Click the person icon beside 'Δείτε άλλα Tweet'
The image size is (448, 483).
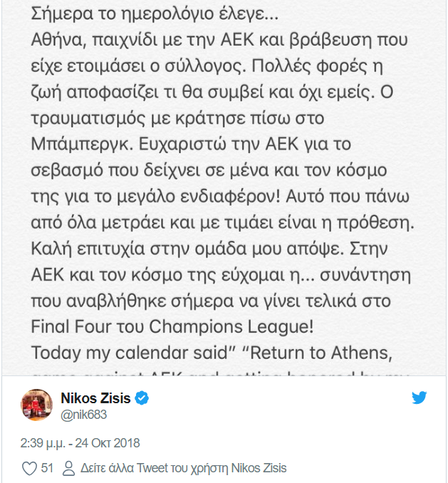pos(68,468)
